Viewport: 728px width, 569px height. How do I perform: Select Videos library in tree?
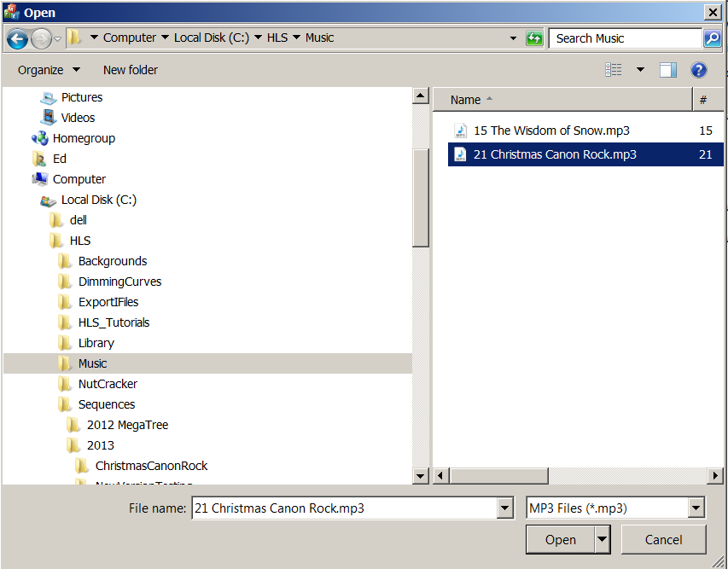(78, 118)
